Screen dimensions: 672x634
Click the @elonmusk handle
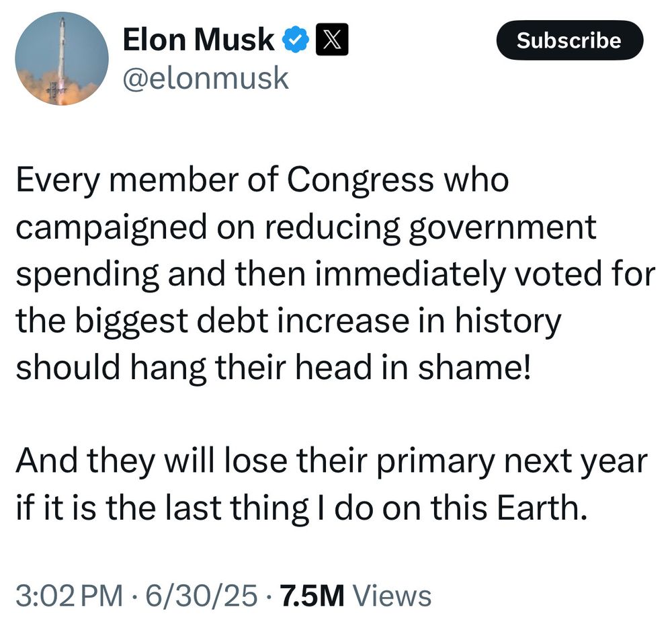206,79
